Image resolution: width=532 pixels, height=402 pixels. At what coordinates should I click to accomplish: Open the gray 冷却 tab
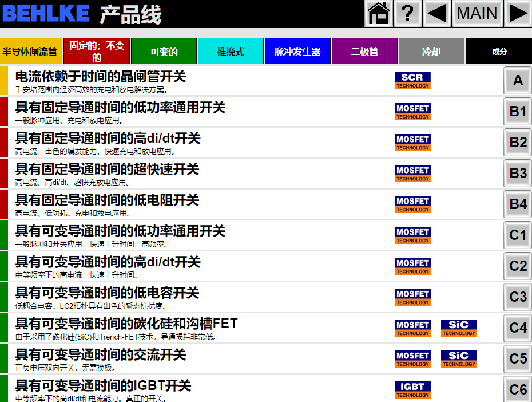[x=431, y=52]
